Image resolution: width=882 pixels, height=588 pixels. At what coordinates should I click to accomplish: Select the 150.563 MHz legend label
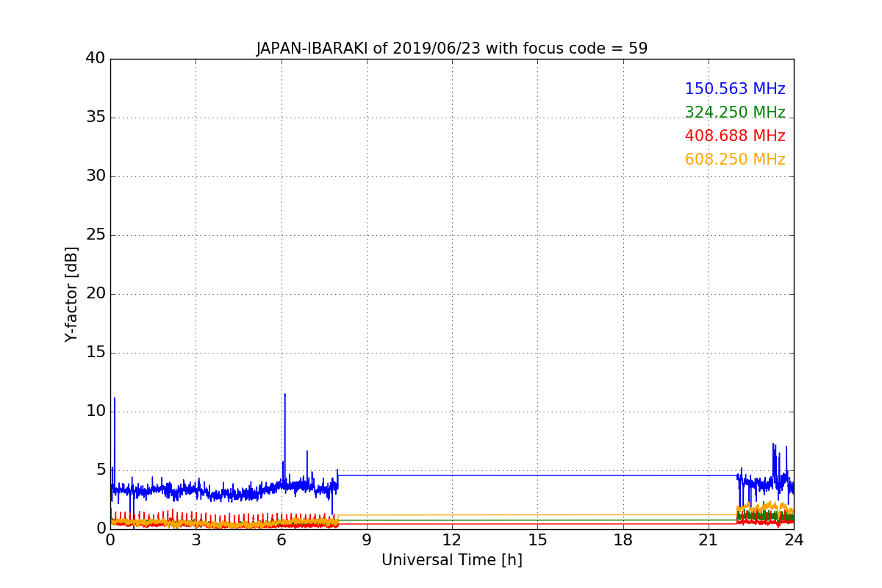point(735,89)
